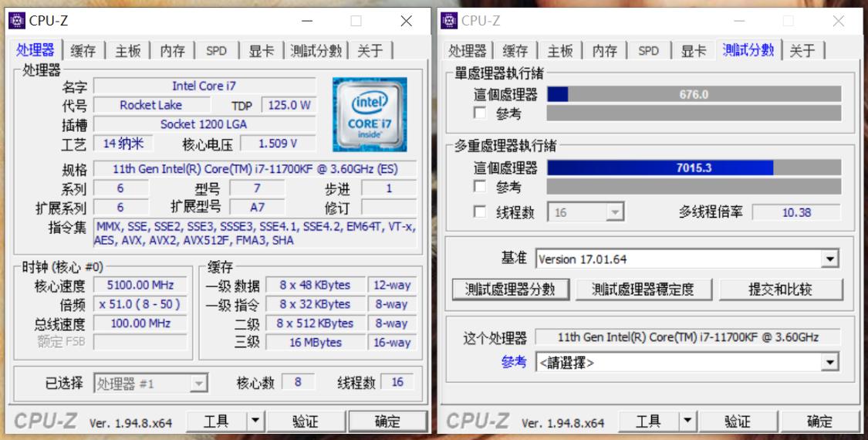Viewport: 868px width, 440px height.
Task: Click the 代号 field Rocket Lake
Action: pyautogui.click(x=151, y=105)
